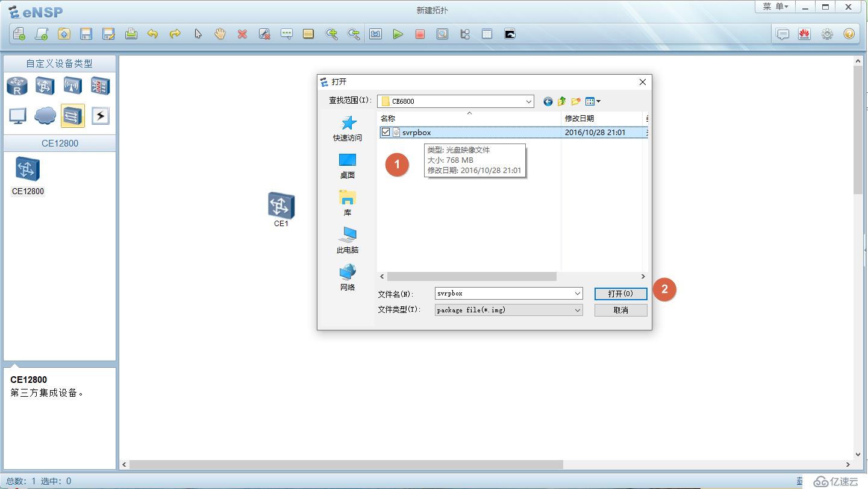Open help with the question-mark icon
Image resolution: width=868 pixels, height=489 pixels.
tap(849, 34)
